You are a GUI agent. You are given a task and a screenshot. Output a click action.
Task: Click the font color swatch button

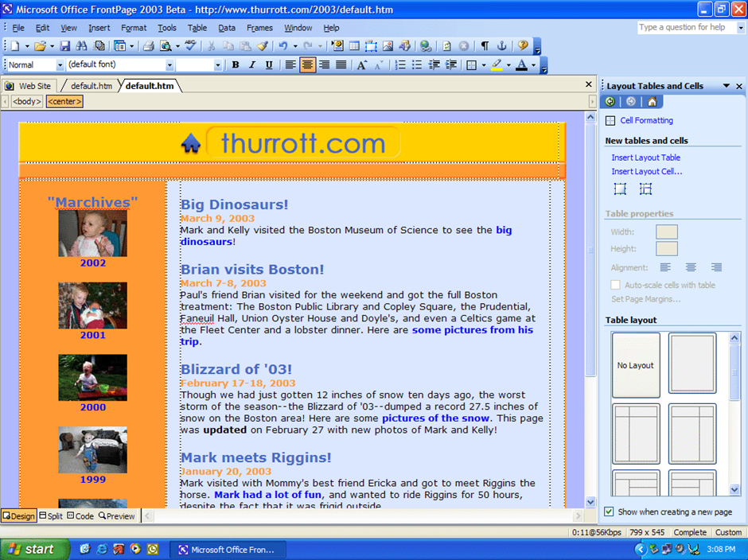tap(521, 65)
